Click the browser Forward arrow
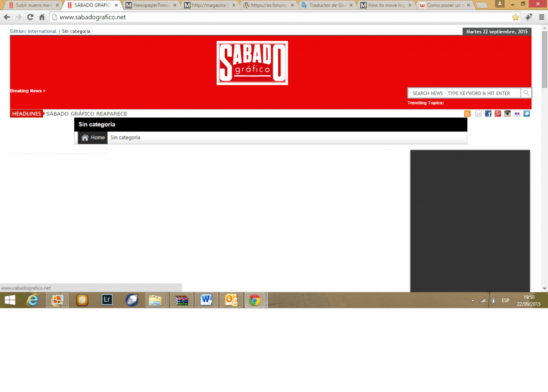 click(18, 17)
